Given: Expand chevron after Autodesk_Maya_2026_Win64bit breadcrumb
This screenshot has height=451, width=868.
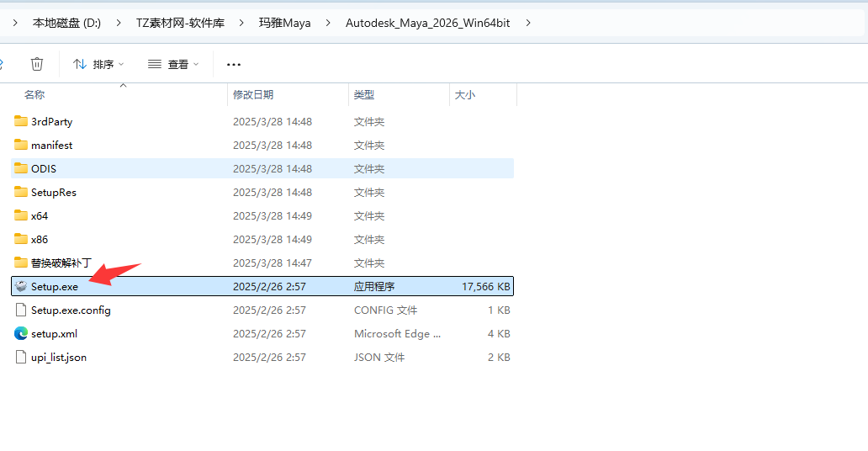Looking at the screenshot, I should [528, 23].
